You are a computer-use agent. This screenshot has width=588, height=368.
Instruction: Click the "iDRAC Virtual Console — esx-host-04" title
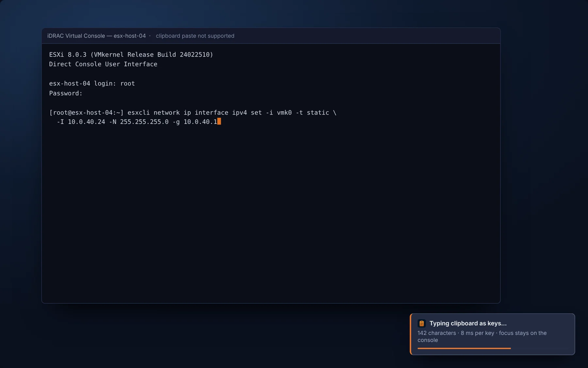point(96,36)
